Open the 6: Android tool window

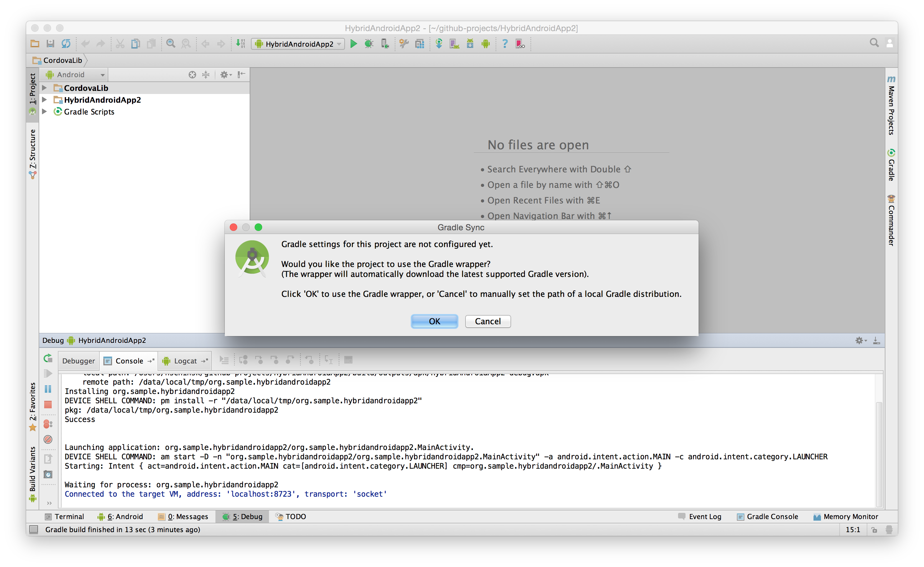coord(120,516)
